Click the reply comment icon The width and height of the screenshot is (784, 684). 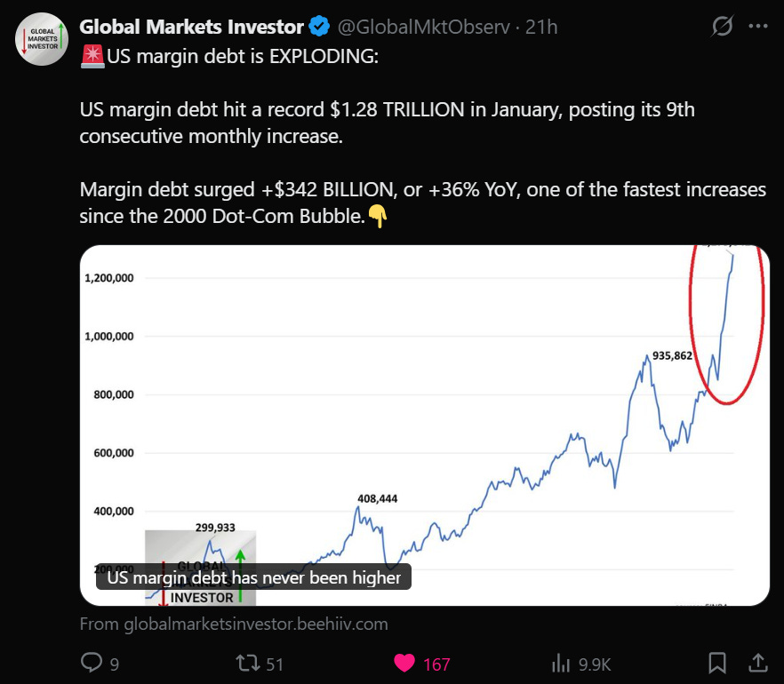92,663
